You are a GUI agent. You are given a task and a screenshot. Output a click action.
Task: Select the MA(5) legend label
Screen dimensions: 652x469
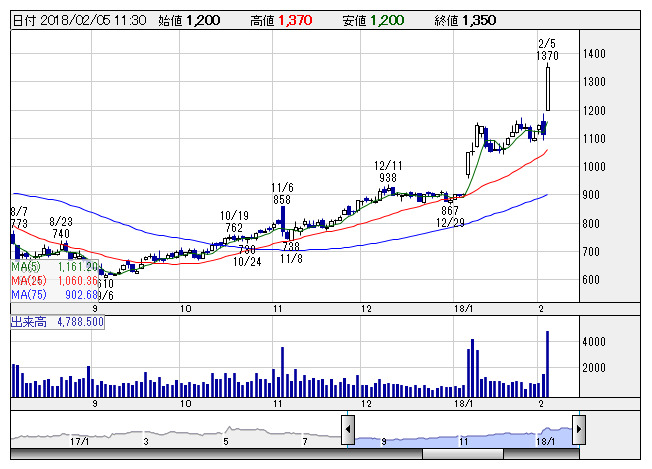tap(27, 267)
